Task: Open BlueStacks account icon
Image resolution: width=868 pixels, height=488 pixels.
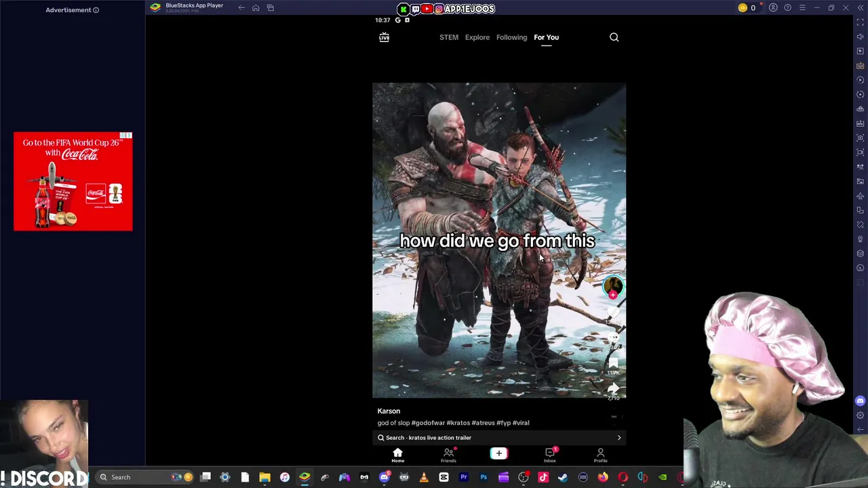Action: click(773, 8)
